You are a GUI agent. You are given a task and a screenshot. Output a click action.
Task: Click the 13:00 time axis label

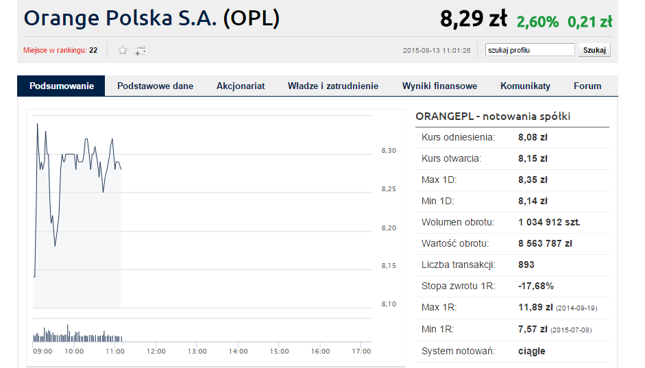pos(197,352)
